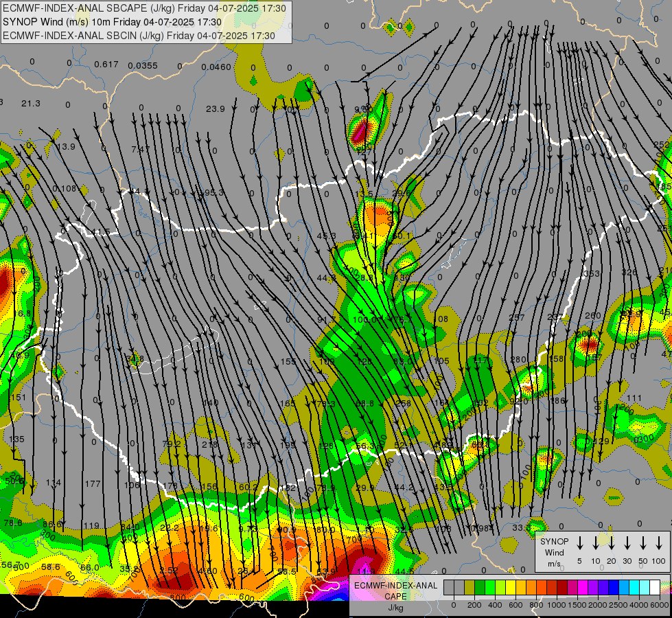Click the 280 value on the map
The image size is (672, 618).
pyautogui.click(x=518, y=359)
